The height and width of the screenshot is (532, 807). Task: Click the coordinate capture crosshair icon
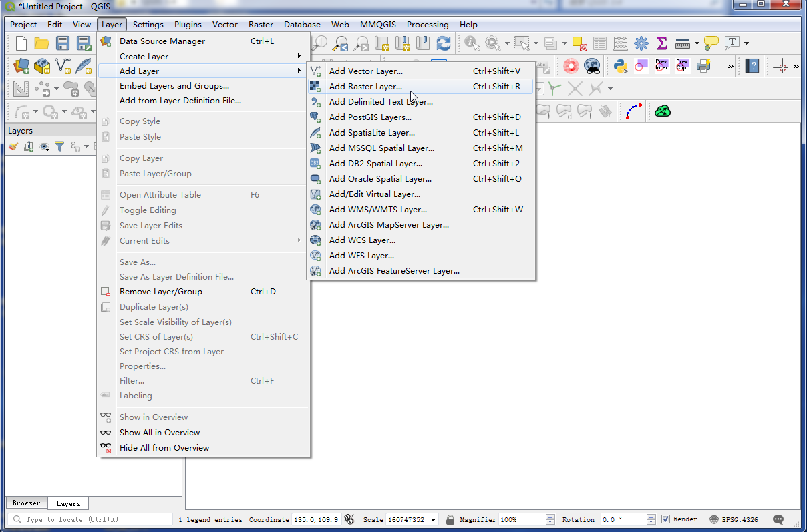coord(782,65)
